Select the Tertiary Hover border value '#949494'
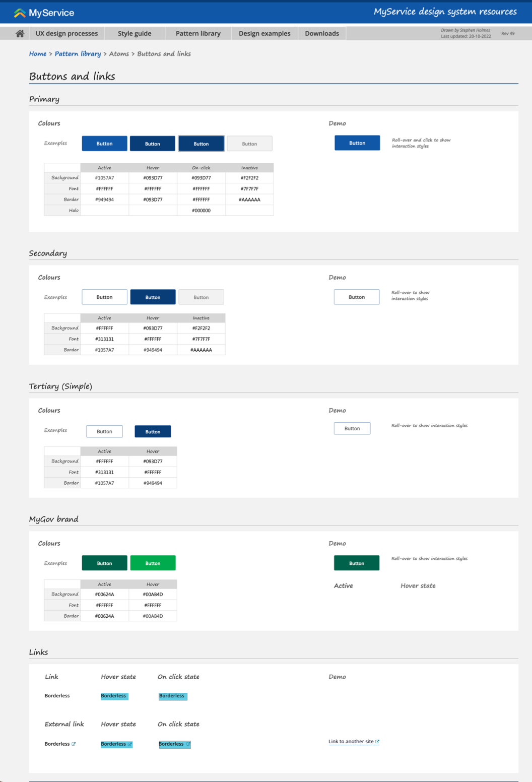 point(153,483)
